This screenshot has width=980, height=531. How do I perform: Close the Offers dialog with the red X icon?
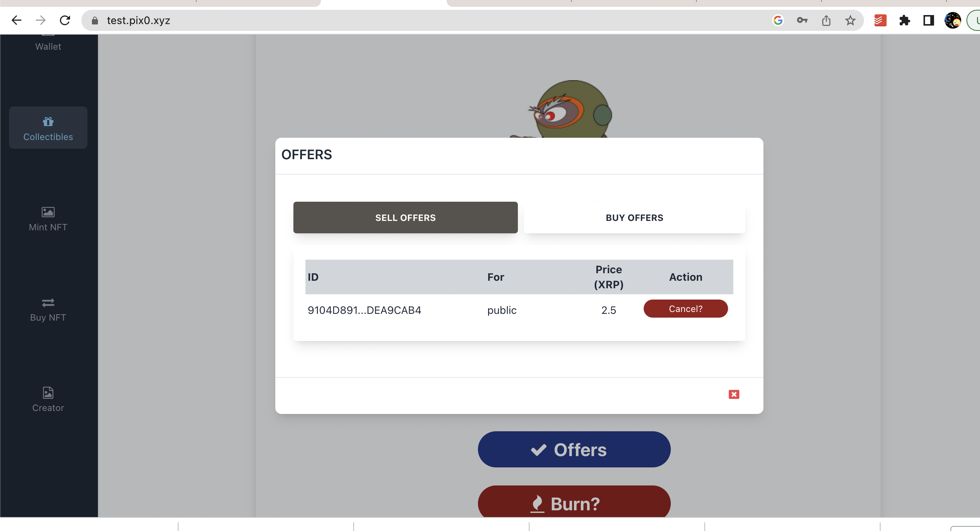(733, 394)
